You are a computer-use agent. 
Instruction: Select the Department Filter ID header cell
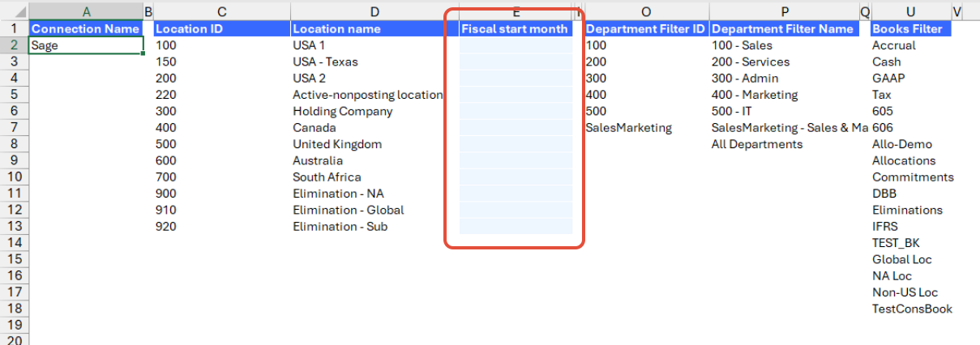645,28
